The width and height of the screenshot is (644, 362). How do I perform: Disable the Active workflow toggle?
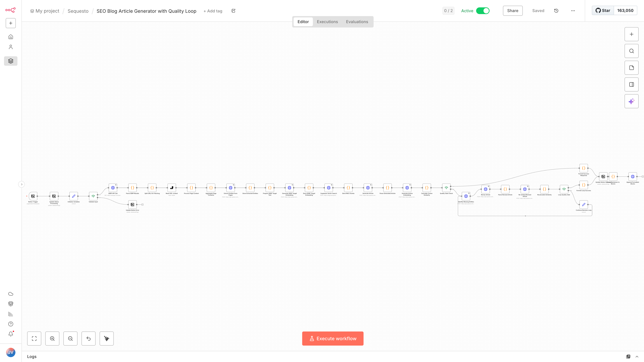(482, 11)
